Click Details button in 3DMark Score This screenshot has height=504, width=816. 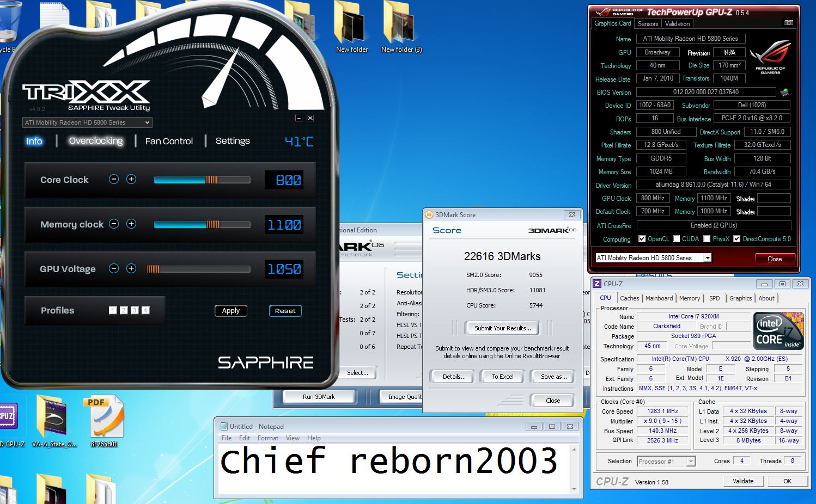(x=454, y=377)
